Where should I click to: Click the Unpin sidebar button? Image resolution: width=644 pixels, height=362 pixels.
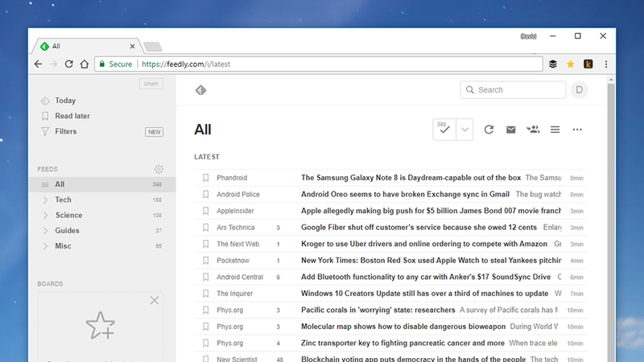point(151,84)
